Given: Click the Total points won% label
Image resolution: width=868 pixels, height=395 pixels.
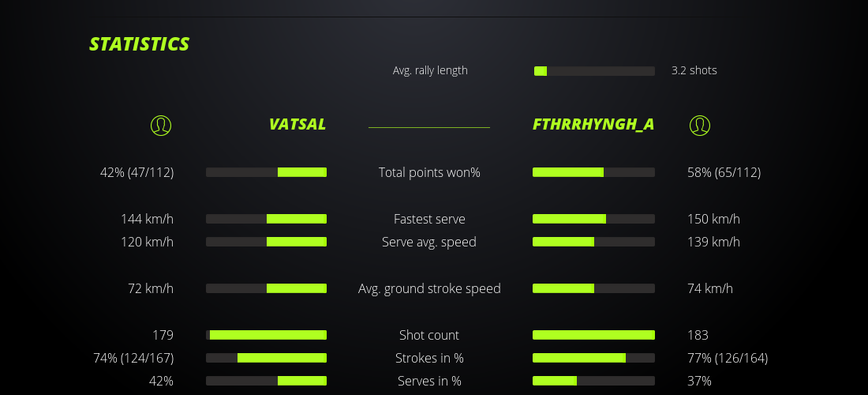Looking at the screenshot, I should 429,172.
